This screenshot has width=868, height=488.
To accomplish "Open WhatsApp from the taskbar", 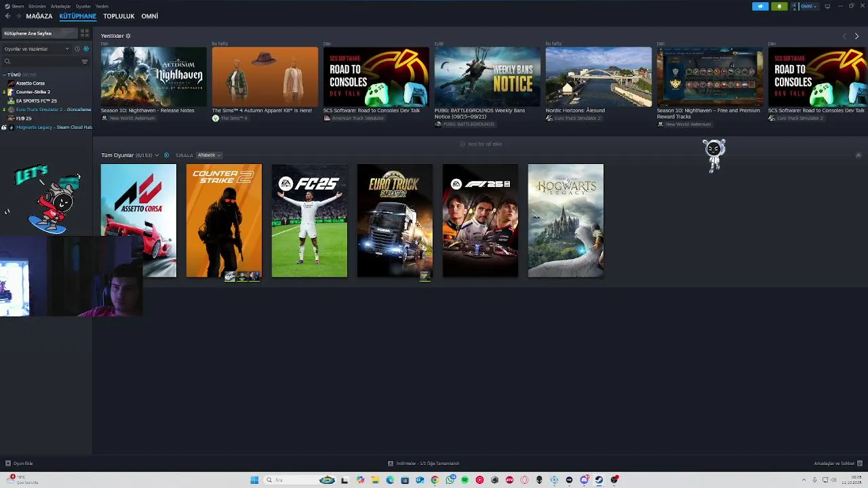I will click(450, 480).
